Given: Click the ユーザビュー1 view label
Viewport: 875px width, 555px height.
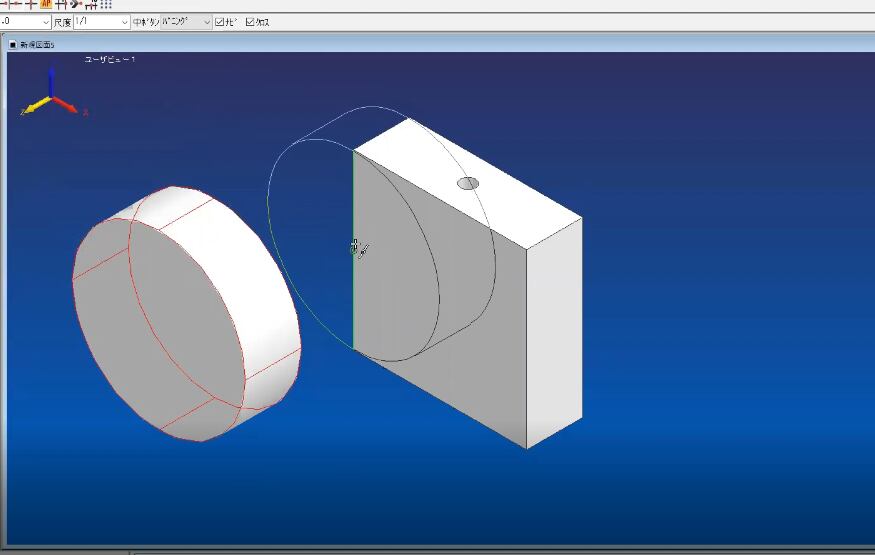Looking at the screenshot, I should tap(110, 59).
